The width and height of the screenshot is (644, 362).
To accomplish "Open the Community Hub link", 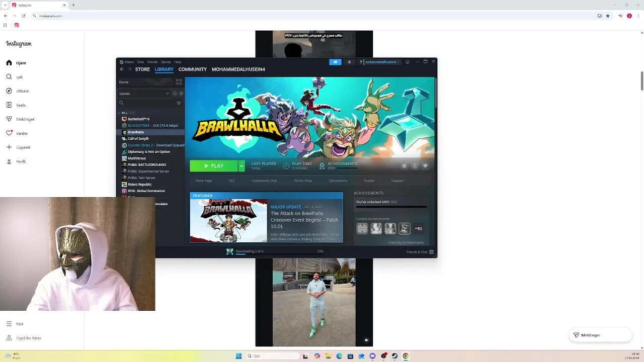I will coord(264,180).
